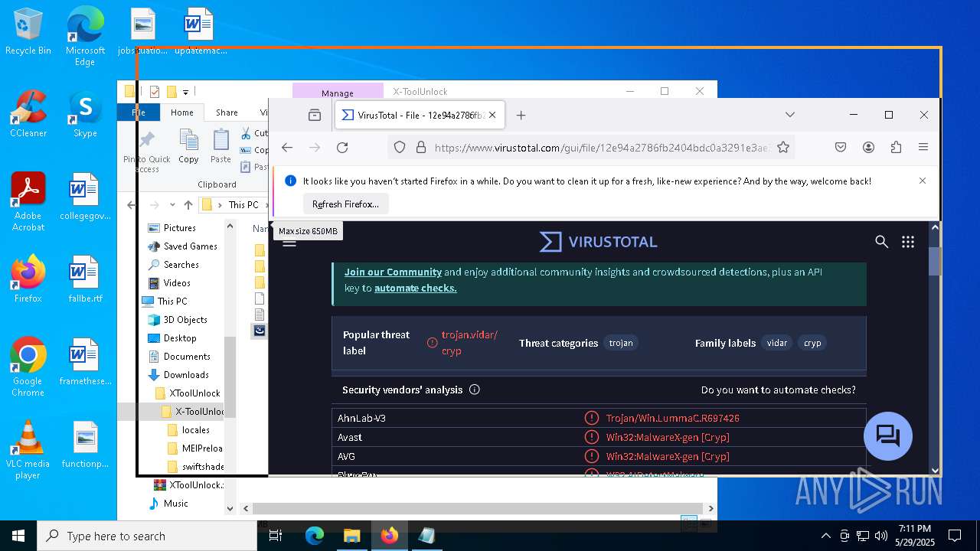Select Downloads in the navigation pane
Image resolution: width=980 pixels, height=551 pixels.
coord(186,375)
